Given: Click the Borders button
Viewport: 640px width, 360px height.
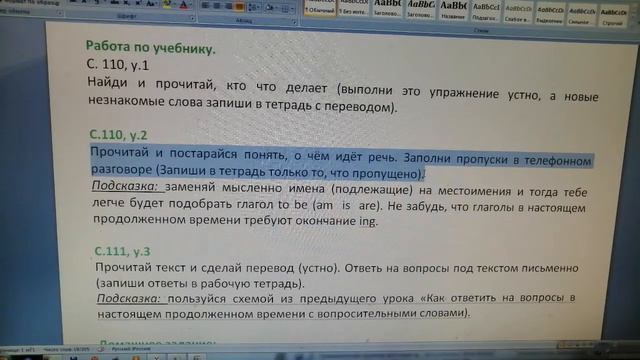Looking at the screenshot, I should [285, 9].
